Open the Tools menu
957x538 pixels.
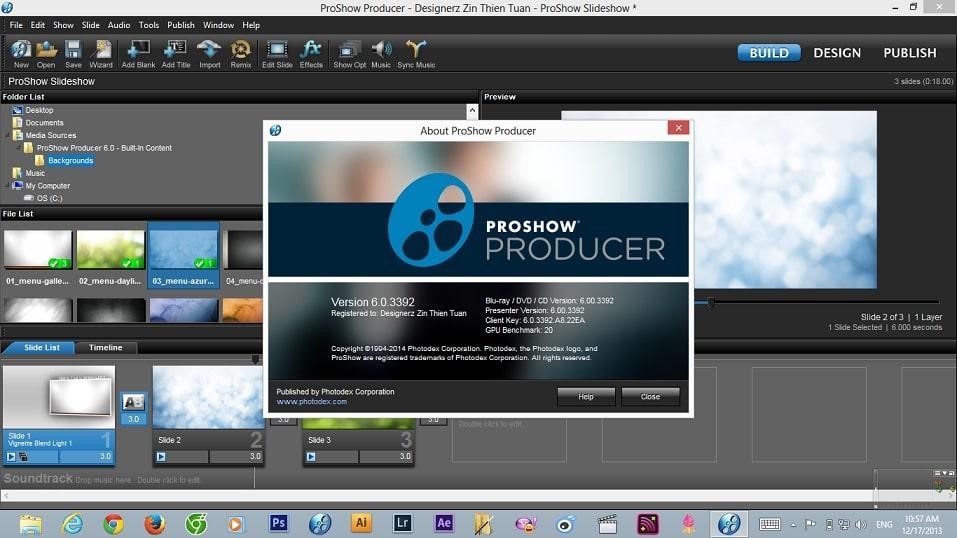(148, 25)
